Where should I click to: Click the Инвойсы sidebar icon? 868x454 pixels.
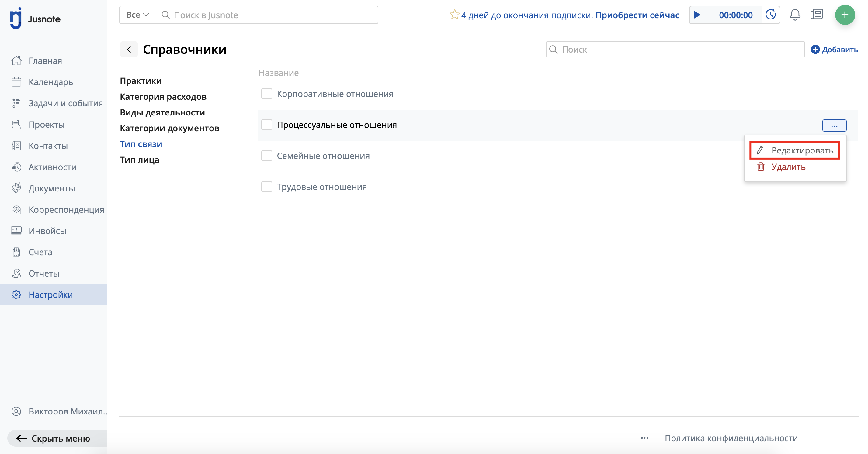(16, 230)
